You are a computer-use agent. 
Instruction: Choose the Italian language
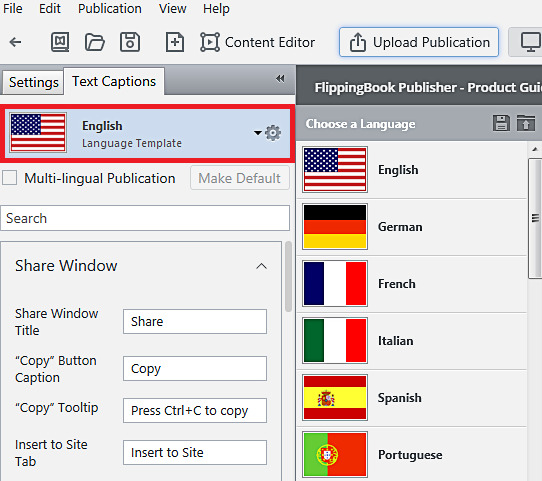pyautogui.click(x=412, y=341)
